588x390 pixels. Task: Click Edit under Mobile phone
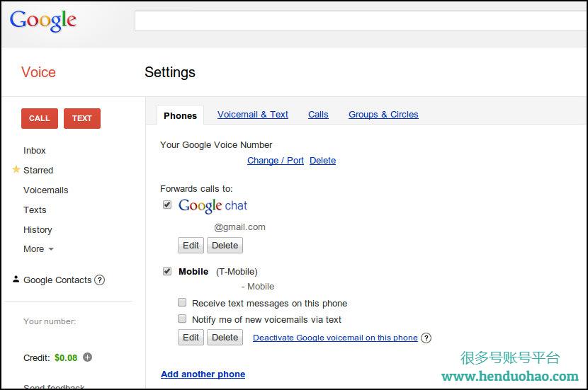pyautogui.click(x=191, y=337)
